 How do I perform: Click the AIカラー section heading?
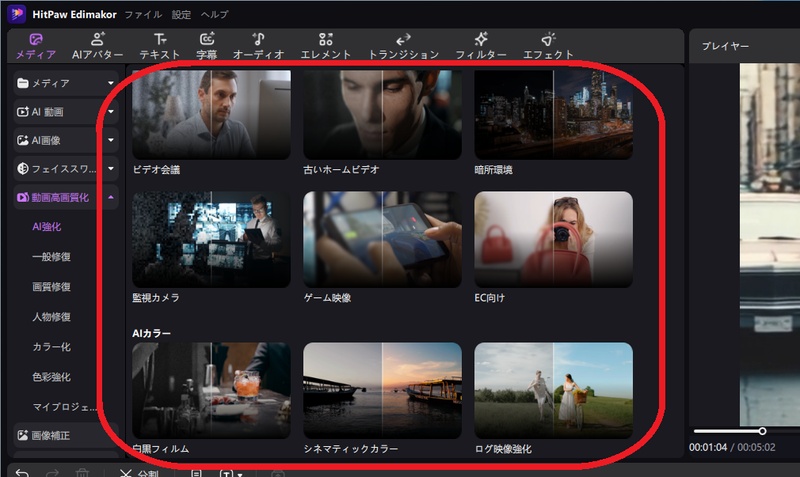click(152, 333)
